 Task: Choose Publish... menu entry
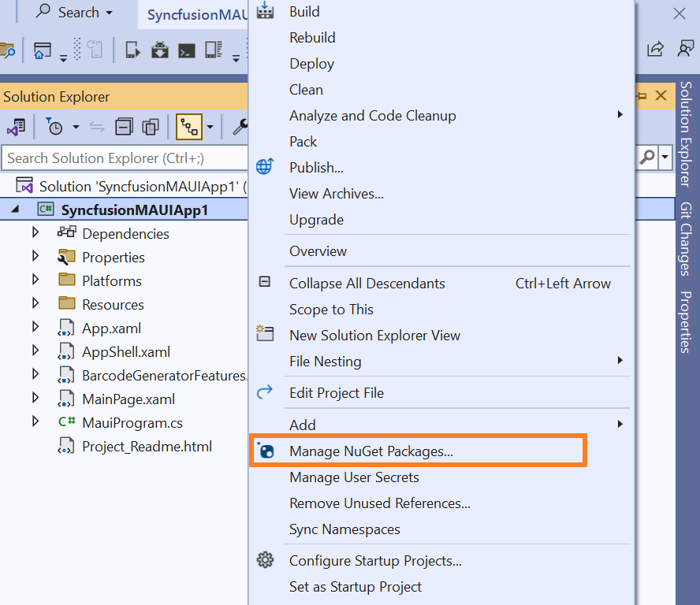[441, 167]
